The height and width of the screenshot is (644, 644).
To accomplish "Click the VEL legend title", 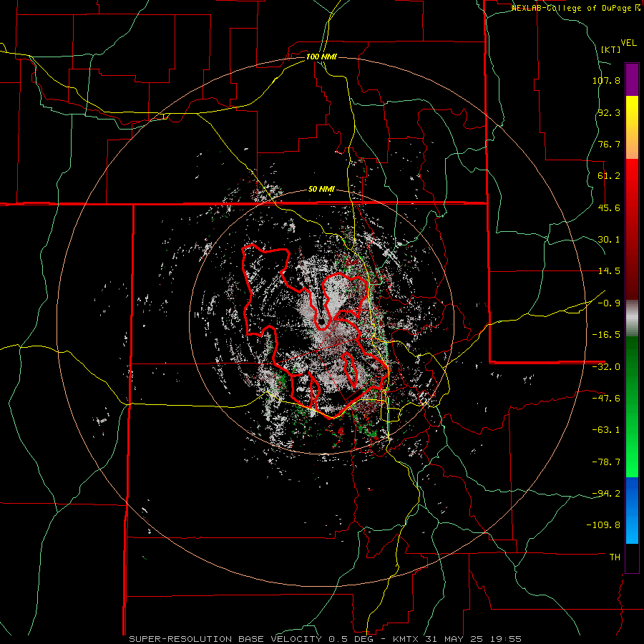I will click(629, 43).
